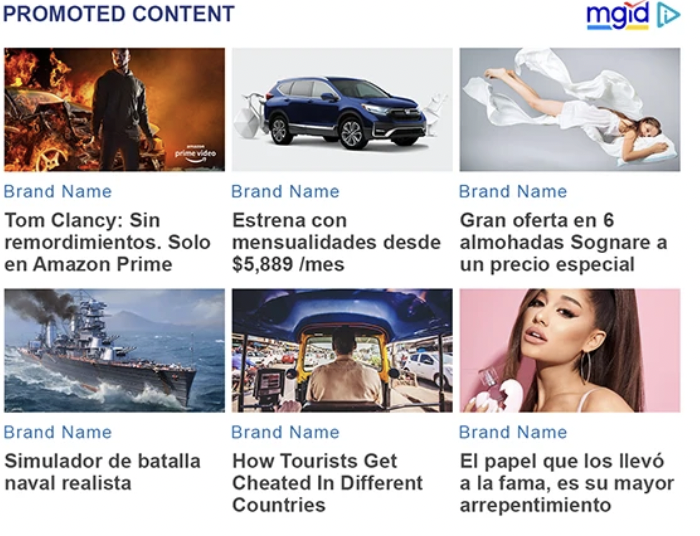Click Brand Name above Tom Clancy headline
Image resolution: width=700 pixels, height=536 pixels.
[x=58, y=191]
